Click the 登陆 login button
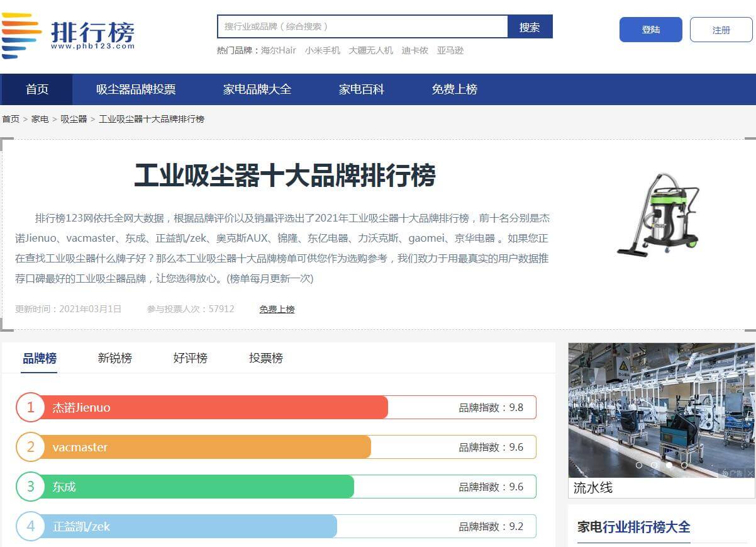This screenshot has width=756, height=547. [x=651, y=30]
